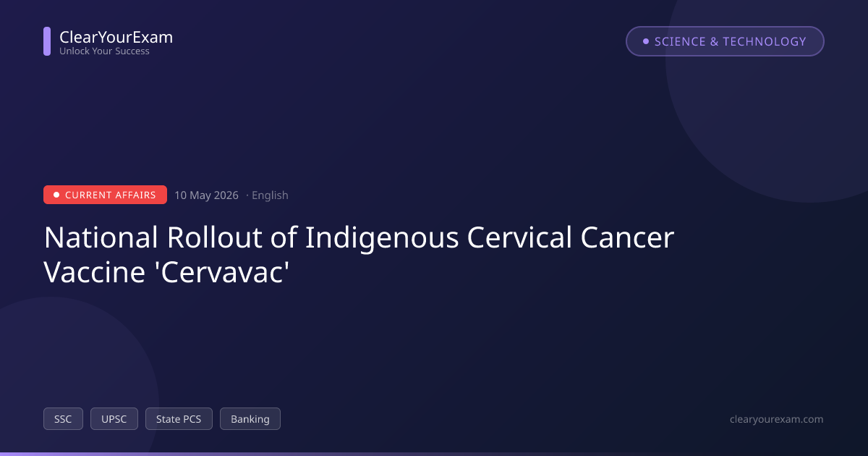Click the purple vertical logo bar

(x=47, y=41)
